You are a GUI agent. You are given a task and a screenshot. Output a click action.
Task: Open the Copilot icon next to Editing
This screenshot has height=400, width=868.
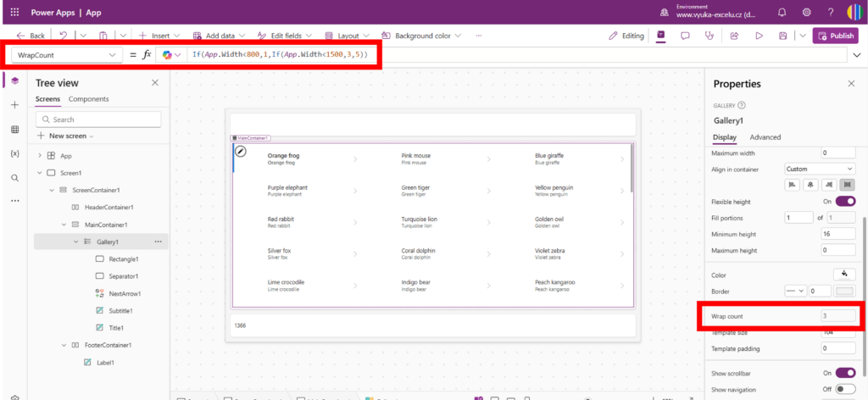(660, 36)
